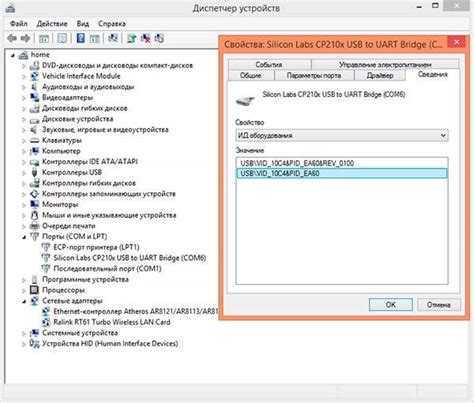
Task: Click the Uninstall device icon with red X
Action: pos(145,38)
